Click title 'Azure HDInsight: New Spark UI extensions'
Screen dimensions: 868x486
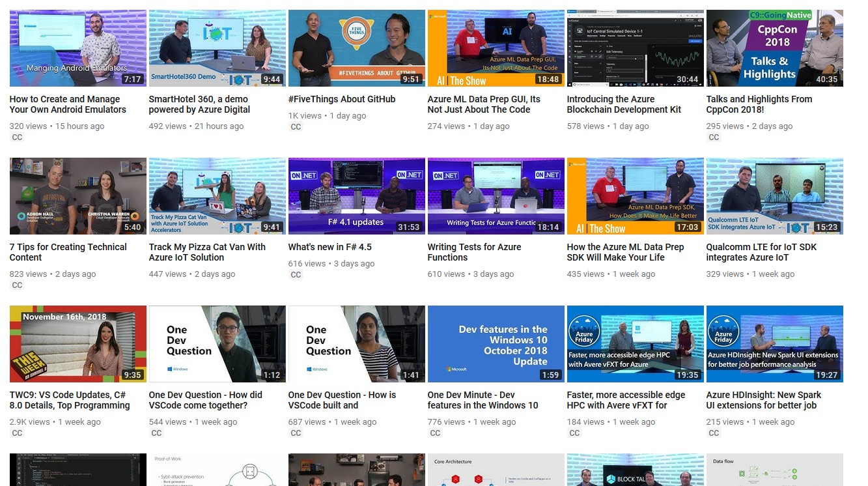[764, 400]
